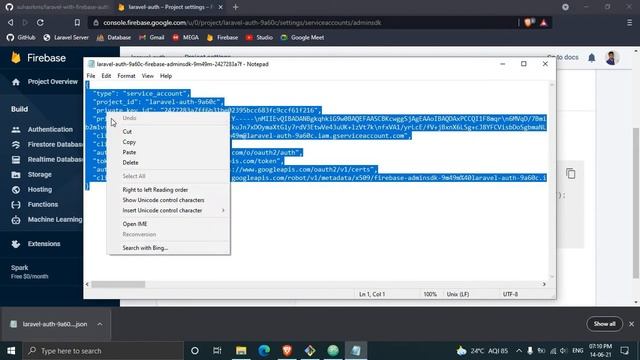Open Microsoft Edge from taskbar
This screenshot has height=360, width=640.
pos(264,351)
